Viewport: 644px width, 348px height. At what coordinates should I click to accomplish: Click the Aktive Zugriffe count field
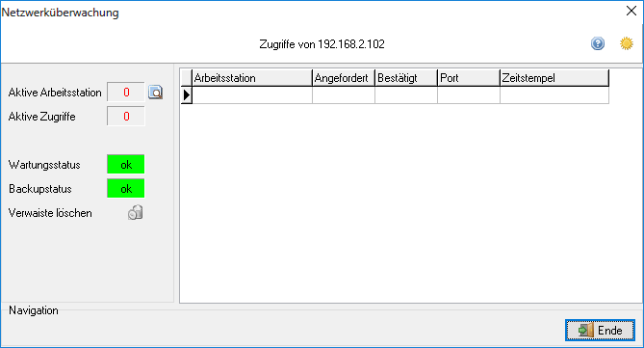tap(126, 117)
